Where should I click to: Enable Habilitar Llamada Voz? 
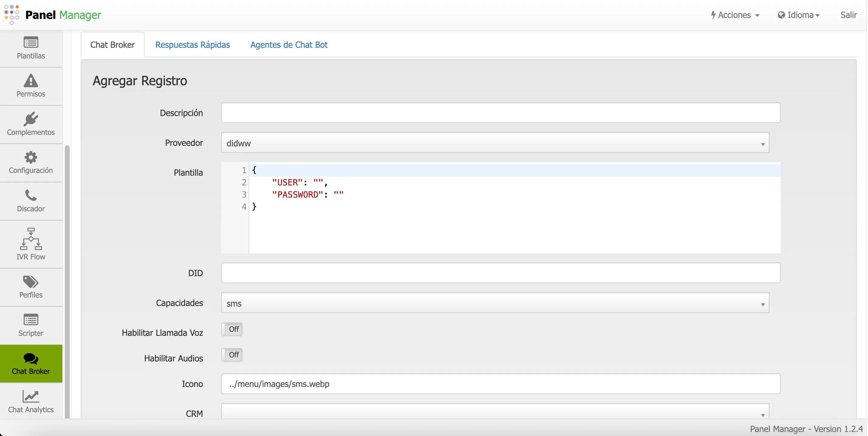(x=231, y=329)
